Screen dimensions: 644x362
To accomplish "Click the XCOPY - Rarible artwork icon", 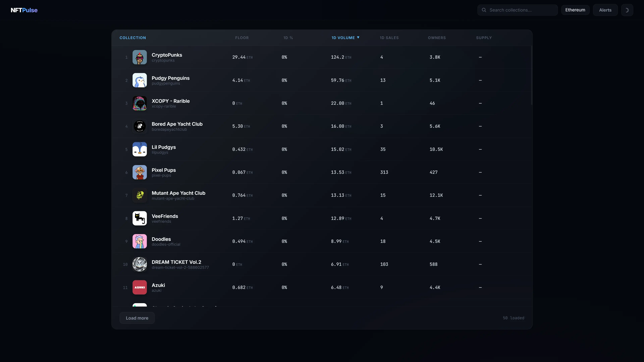I will point(140,103).
